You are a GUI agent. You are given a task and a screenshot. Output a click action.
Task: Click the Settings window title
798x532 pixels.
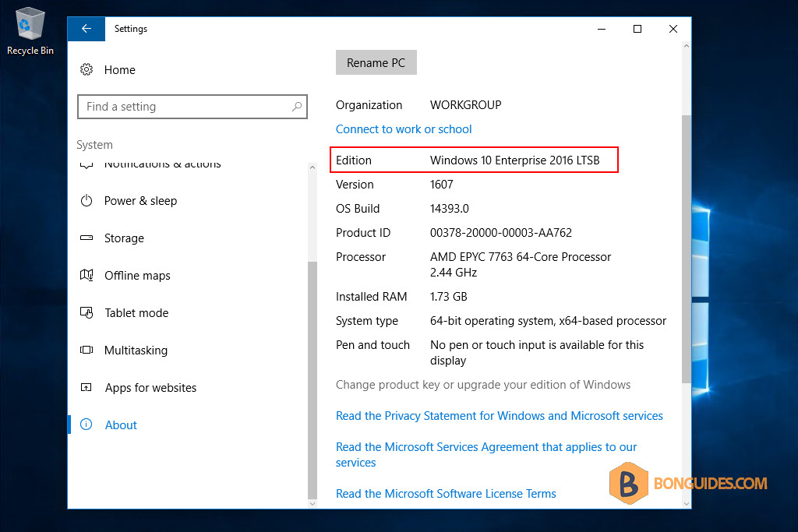pos(131,29)
